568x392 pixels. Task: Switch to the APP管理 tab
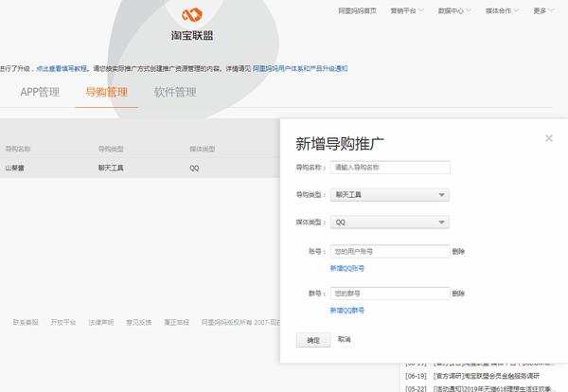40,92
